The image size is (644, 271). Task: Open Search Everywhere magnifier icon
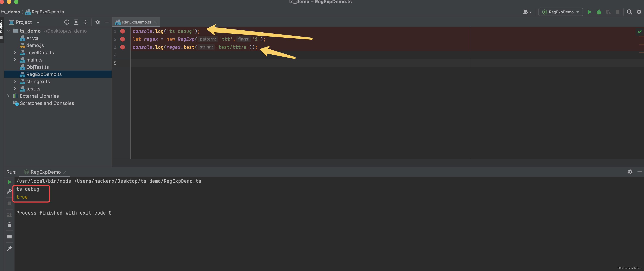point(629,12)
